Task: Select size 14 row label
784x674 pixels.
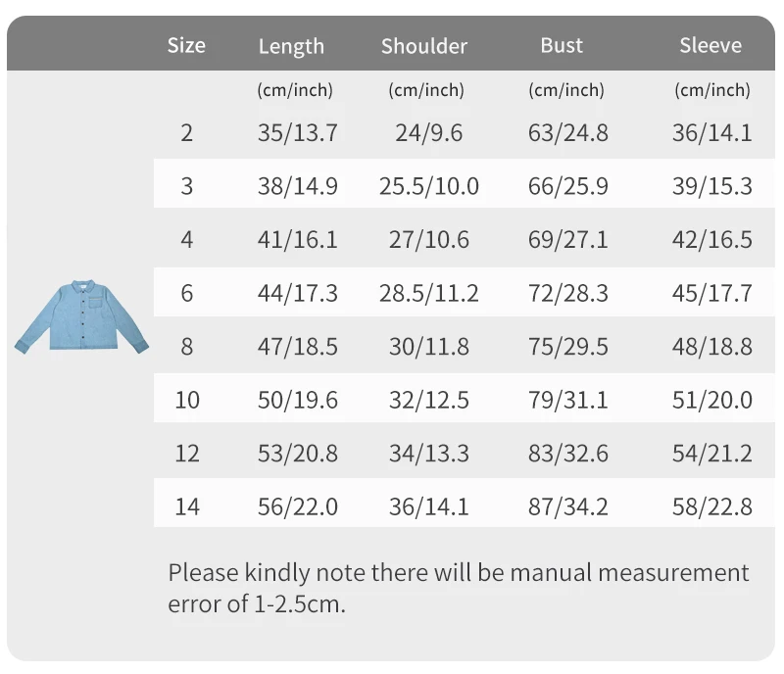Action: point(187,506)
